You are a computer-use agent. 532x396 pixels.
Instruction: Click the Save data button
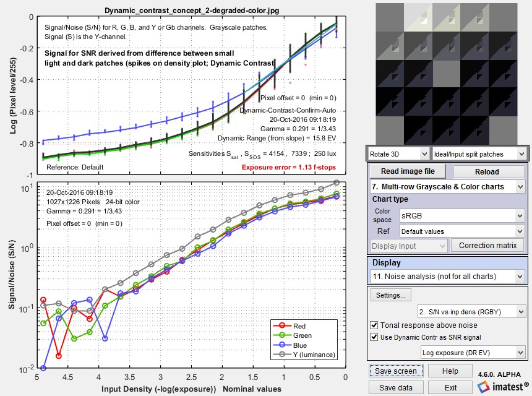click(396, 387)
